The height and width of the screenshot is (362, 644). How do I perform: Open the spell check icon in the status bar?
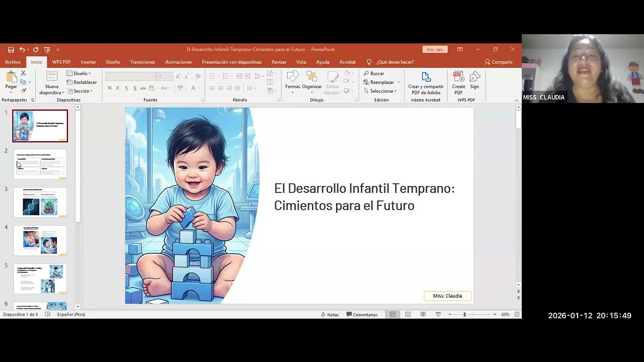48,314
